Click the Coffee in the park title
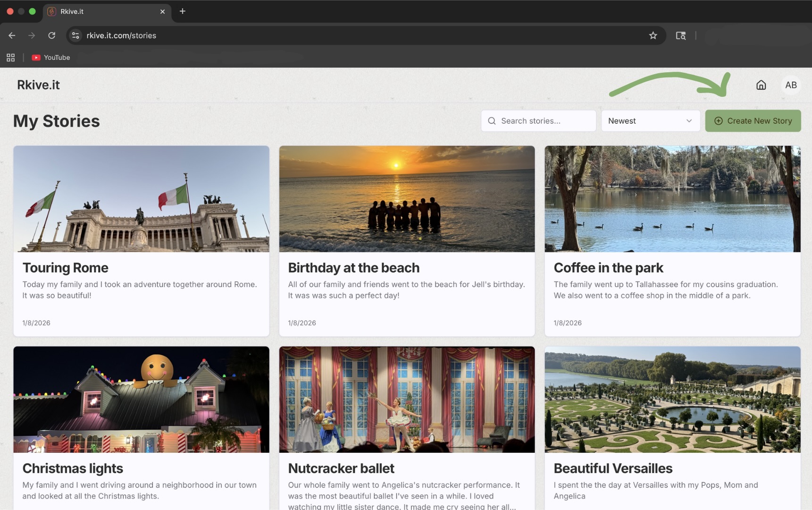812x510 pixels. (x=609, y=268)
